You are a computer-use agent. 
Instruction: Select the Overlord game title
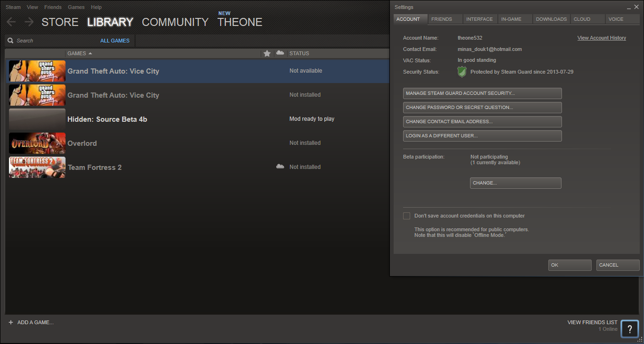[x=82, y=143]
